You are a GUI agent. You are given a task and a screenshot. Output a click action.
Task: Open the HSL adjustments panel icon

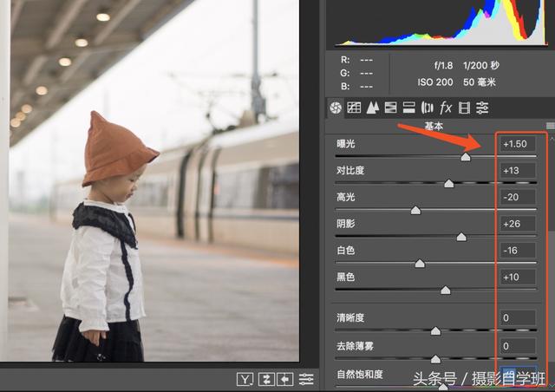pyautogui.click(x=391, y=108)
